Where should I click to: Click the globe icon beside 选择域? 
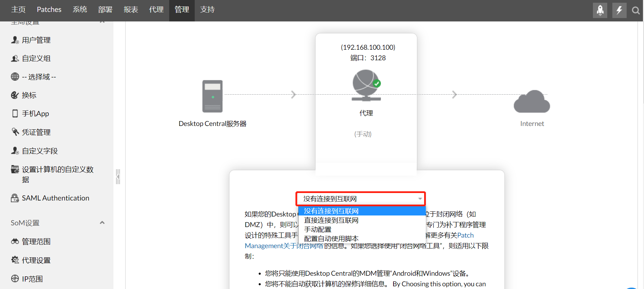pos(15,77)
